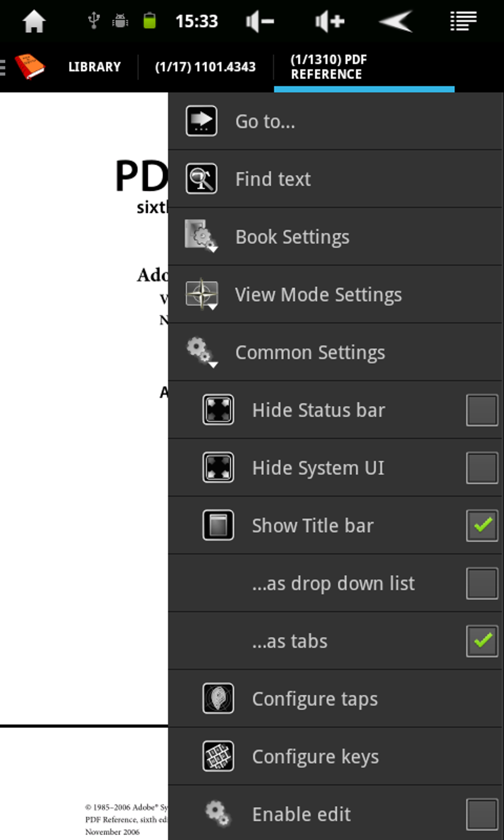
Task: Click the Configure taps icon
Action: [x=218, y=698]
